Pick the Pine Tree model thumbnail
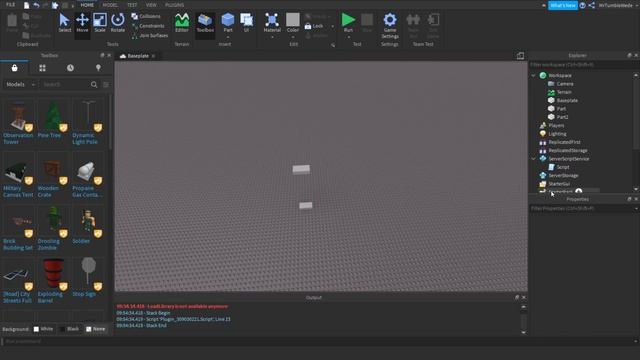 [x=53, y=117]
